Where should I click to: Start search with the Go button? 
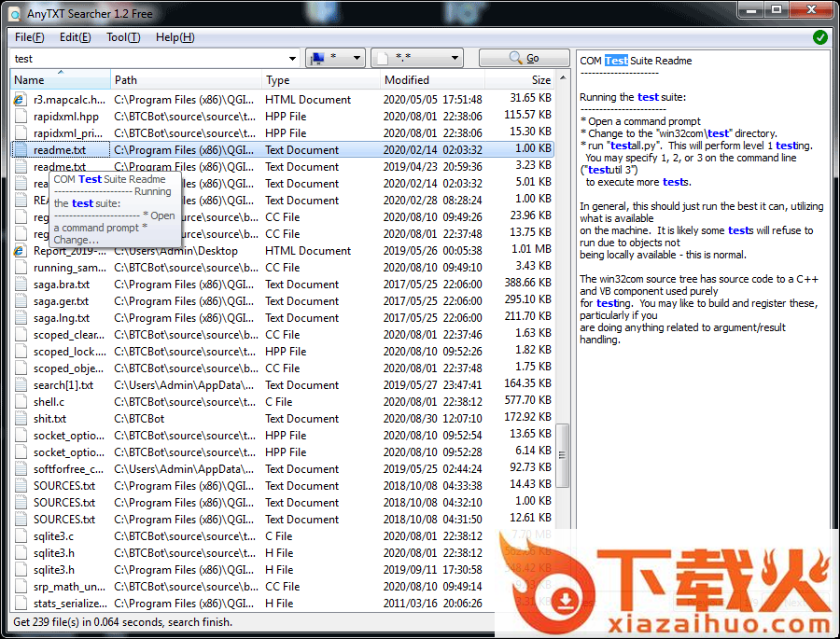(x=524, y=58)
